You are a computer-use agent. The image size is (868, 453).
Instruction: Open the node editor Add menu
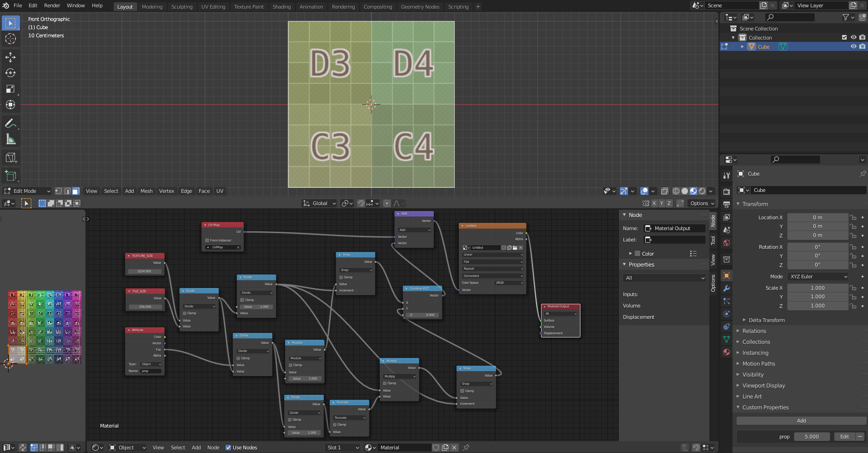tap(196, 448)
